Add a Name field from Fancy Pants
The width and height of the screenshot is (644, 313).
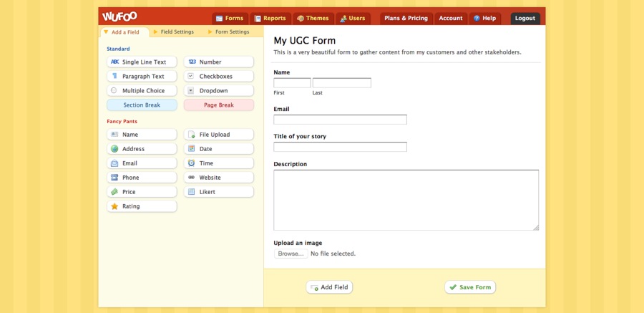142,135
